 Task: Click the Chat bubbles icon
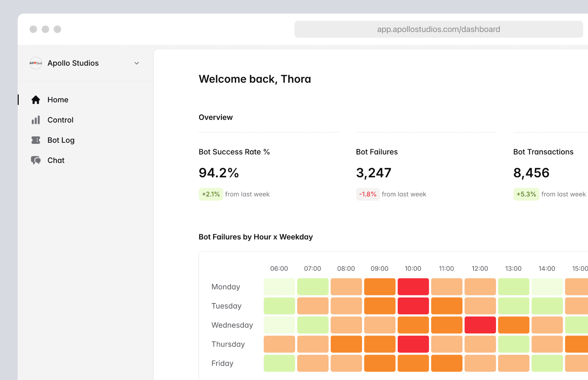coord(36,160)
